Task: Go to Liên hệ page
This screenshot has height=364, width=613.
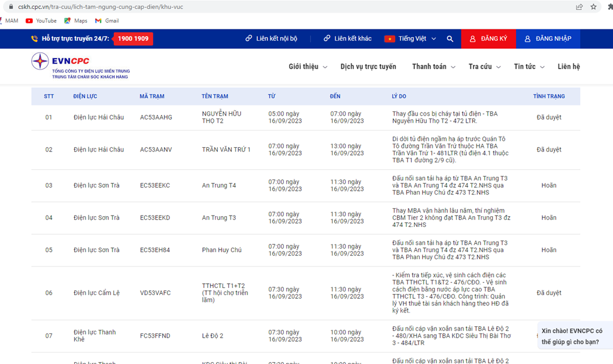Action: point(568,66)
